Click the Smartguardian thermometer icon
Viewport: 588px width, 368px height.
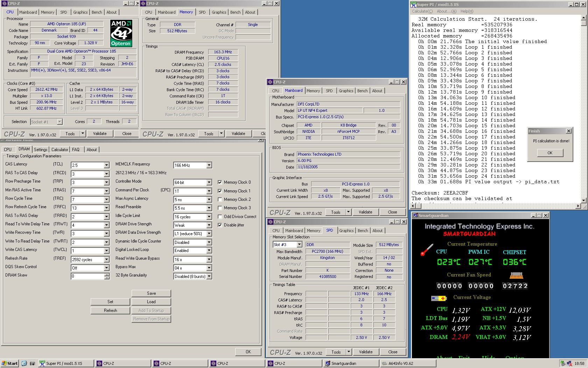(x=427, y=250)
